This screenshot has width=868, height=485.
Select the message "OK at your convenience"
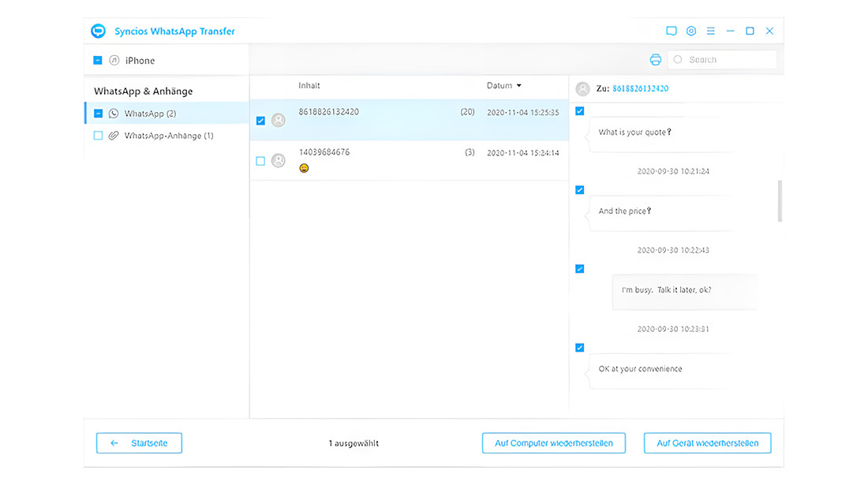640,369
